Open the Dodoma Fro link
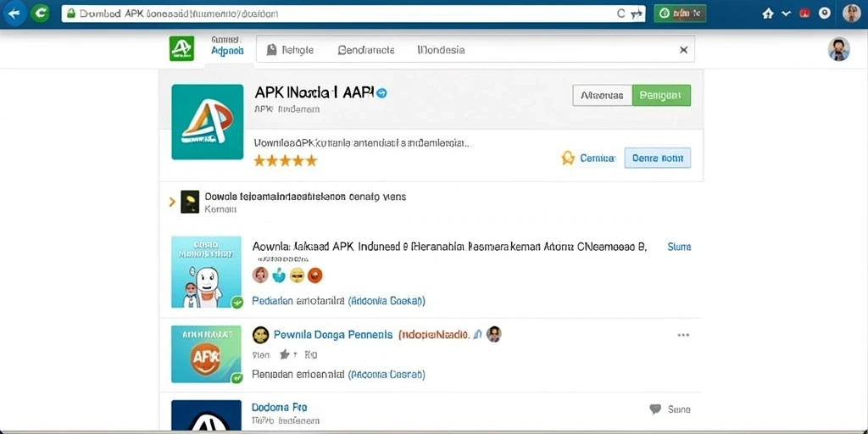The image size is (868, 434). point(280,408)
